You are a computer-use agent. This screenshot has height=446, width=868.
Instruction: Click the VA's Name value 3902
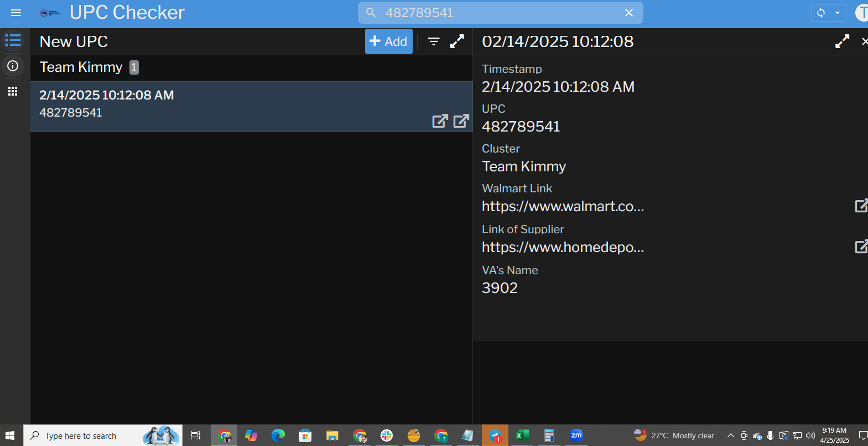click(500, 288)
